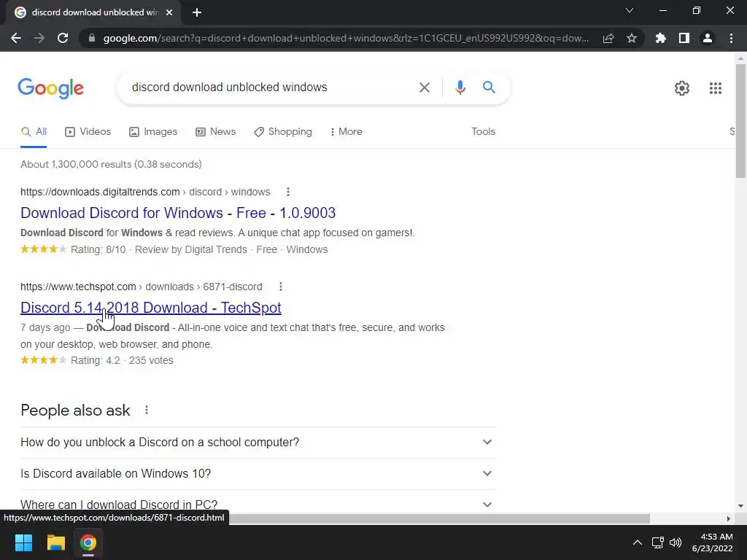Open clock and date in taskbar
Image resolution: width=747 pixels, height=560 pixels.
tap(712, 542)
